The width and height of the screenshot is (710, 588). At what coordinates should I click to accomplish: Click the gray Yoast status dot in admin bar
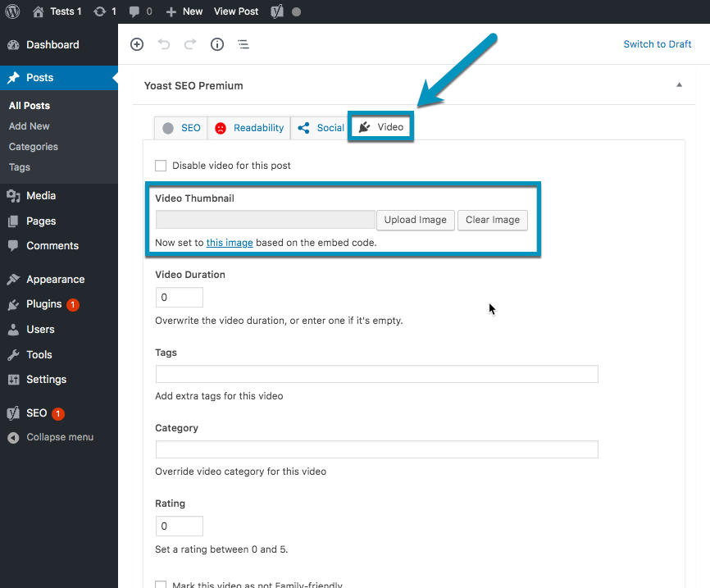pos(296,11)
